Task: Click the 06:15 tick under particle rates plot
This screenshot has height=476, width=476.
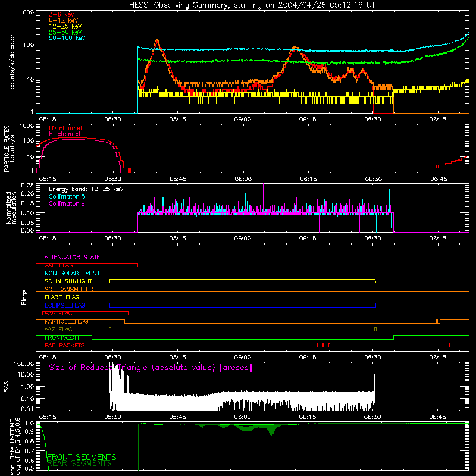Action: tap(308, 179)
